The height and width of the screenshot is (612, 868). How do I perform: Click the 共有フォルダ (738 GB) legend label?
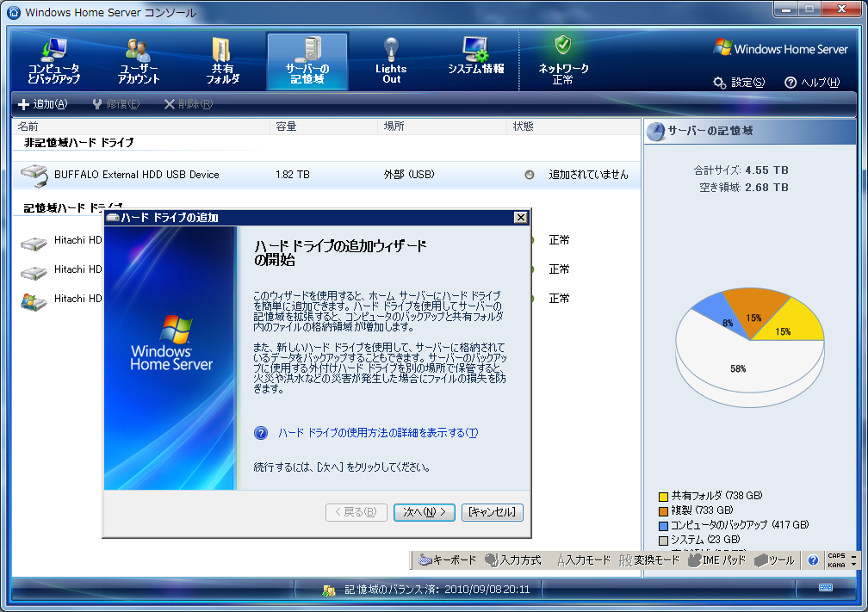[716, 496]
